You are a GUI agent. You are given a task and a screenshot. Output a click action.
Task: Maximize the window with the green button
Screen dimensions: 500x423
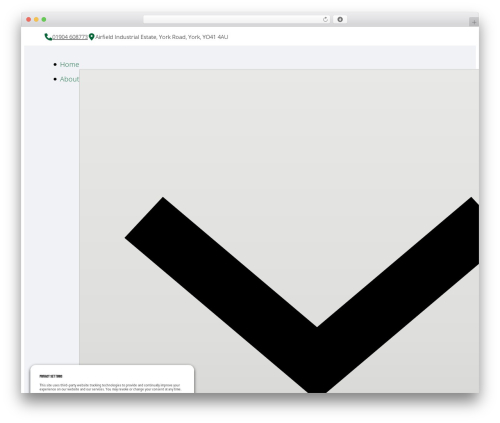pyautogui.click(x=44, y=20)
